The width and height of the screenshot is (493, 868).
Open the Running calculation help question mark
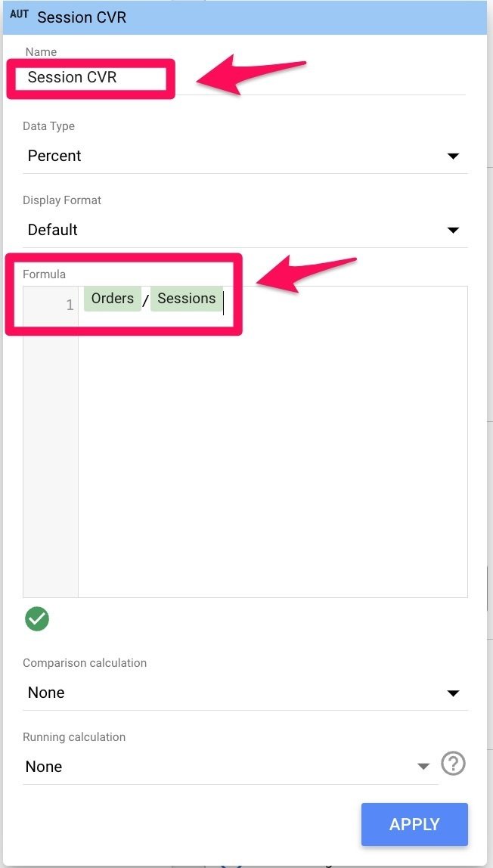453,764
